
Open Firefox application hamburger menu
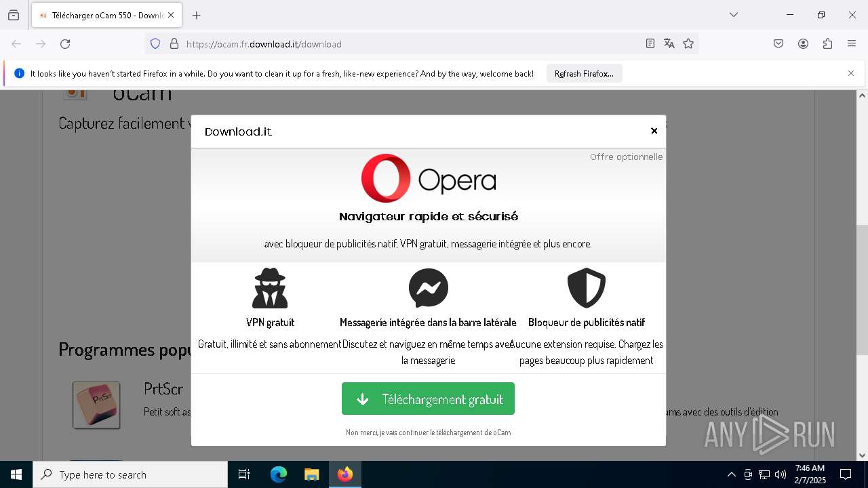(x=852, y=44)
